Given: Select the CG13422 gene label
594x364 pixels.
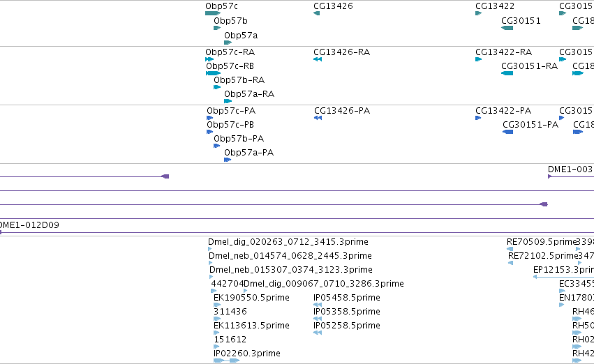Looking at the screenshot, I should click(495, 6).
